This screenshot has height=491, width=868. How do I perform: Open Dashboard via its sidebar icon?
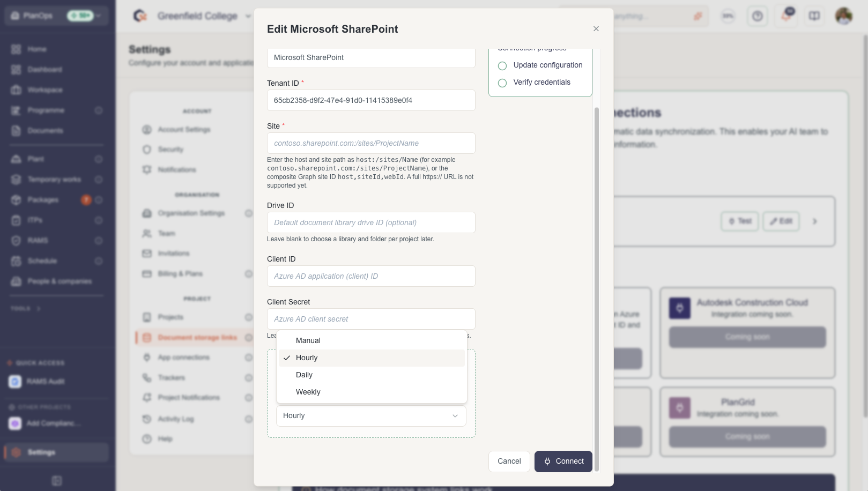(x=16, y=70)
